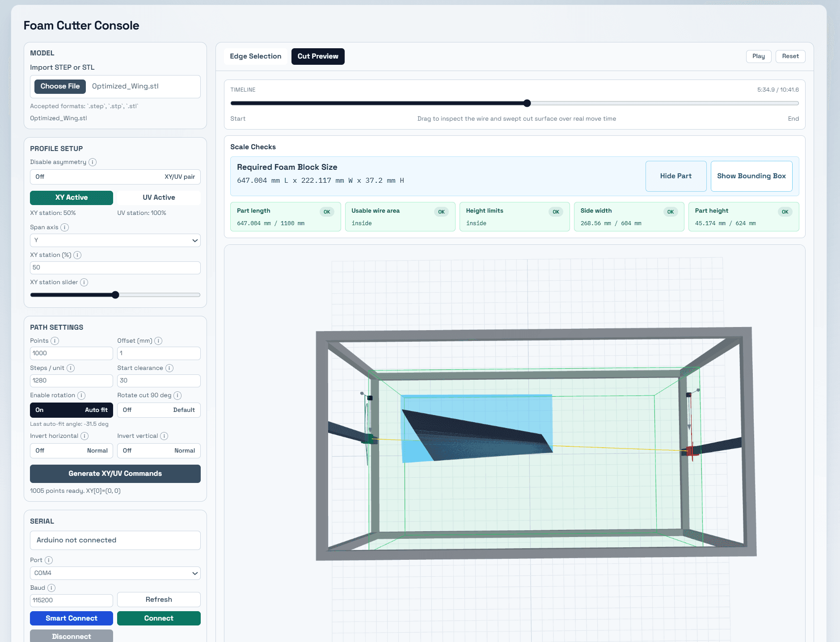This screenshot has height=642, width=840.
Task: Select the UV Active tab
Action: (159, 197)
